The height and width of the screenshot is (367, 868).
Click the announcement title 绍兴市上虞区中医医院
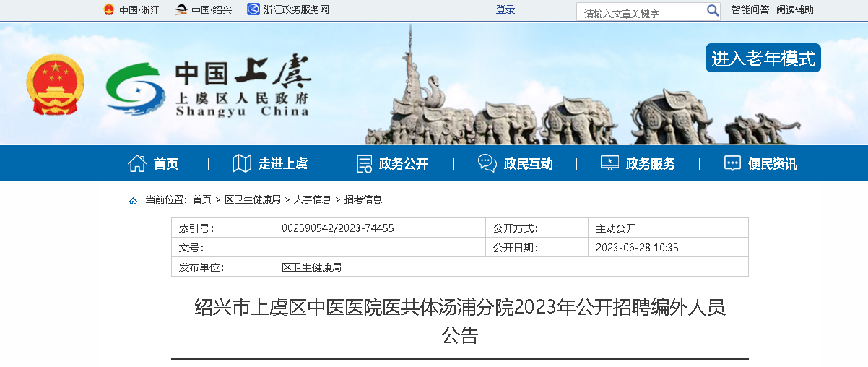click(460, 321)
